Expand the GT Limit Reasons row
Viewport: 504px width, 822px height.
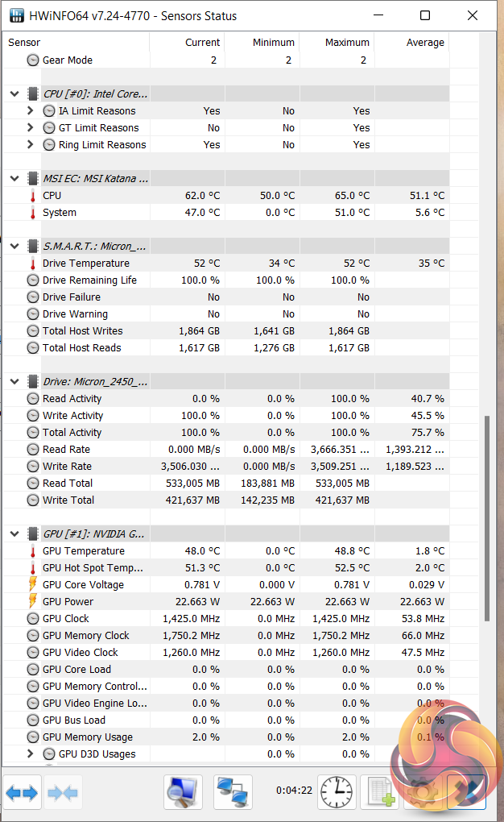[31, 128]
